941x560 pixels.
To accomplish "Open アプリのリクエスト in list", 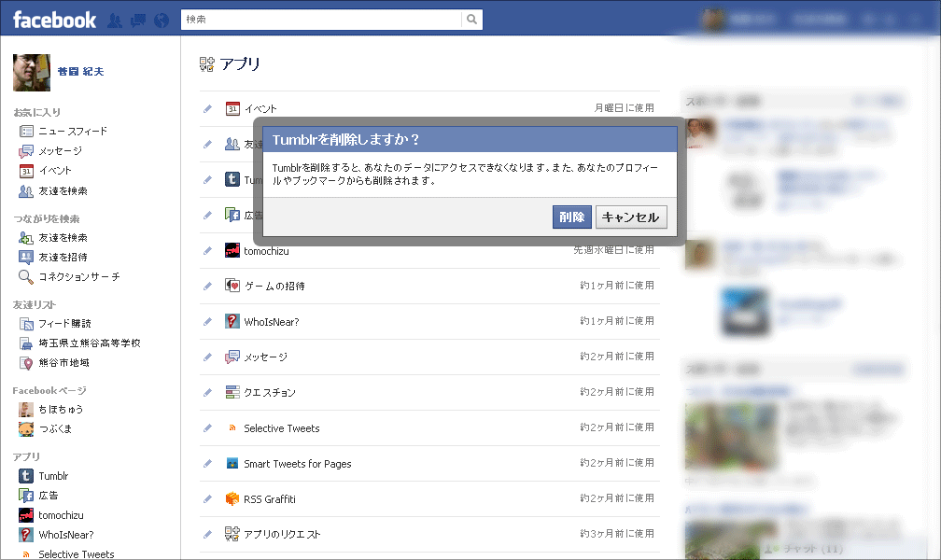I will [x=282, y=534].
